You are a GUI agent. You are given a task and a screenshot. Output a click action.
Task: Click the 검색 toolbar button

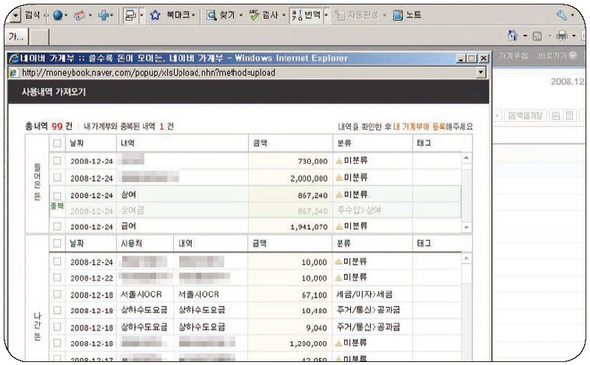click(x=32, y=15)
